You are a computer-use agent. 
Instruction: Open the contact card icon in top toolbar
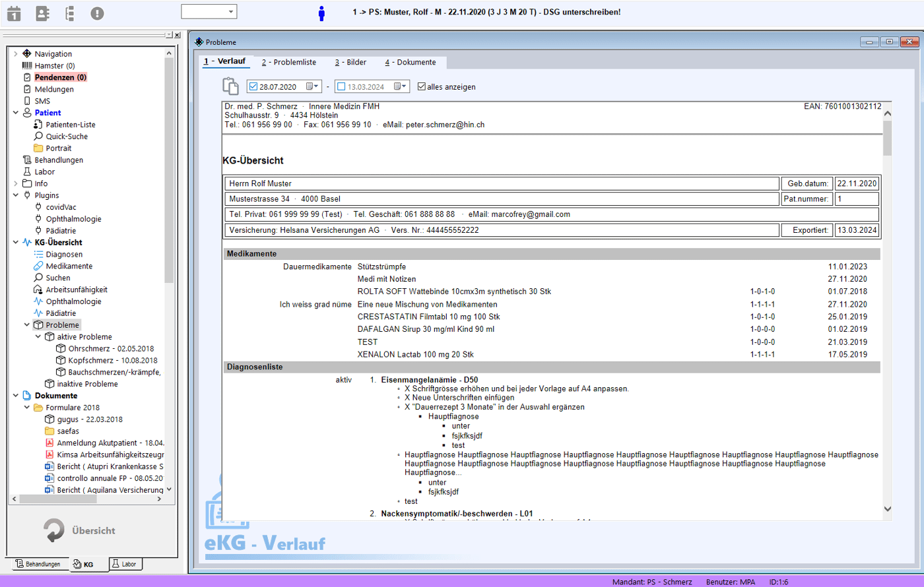click(x=42, y=13)
